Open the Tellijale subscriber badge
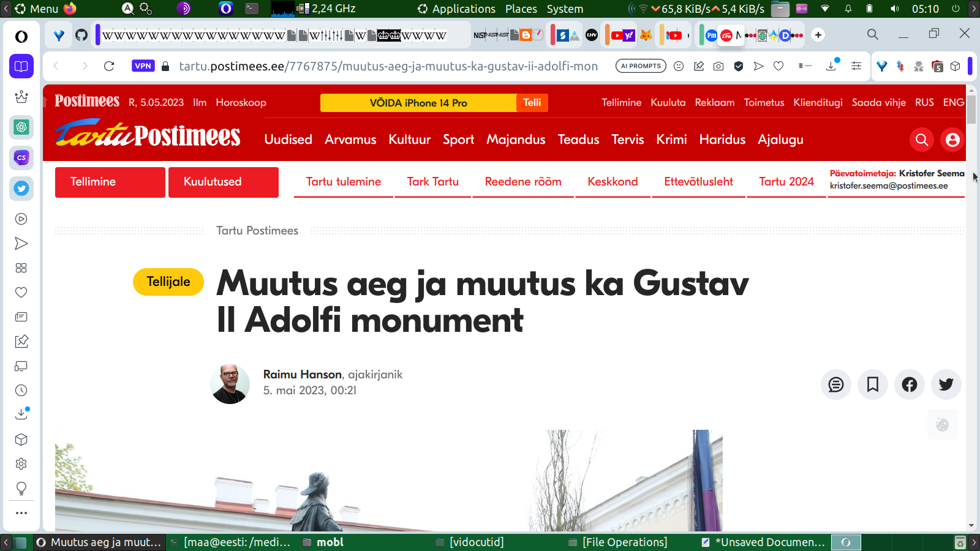Screen dimensions: 980x551 (168, 282)
